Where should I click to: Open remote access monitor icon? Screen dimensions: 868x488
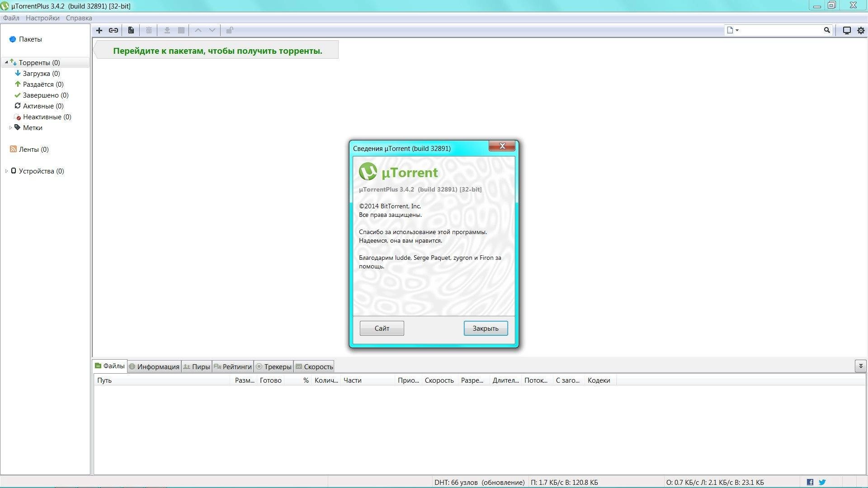[x=846, y=30]
